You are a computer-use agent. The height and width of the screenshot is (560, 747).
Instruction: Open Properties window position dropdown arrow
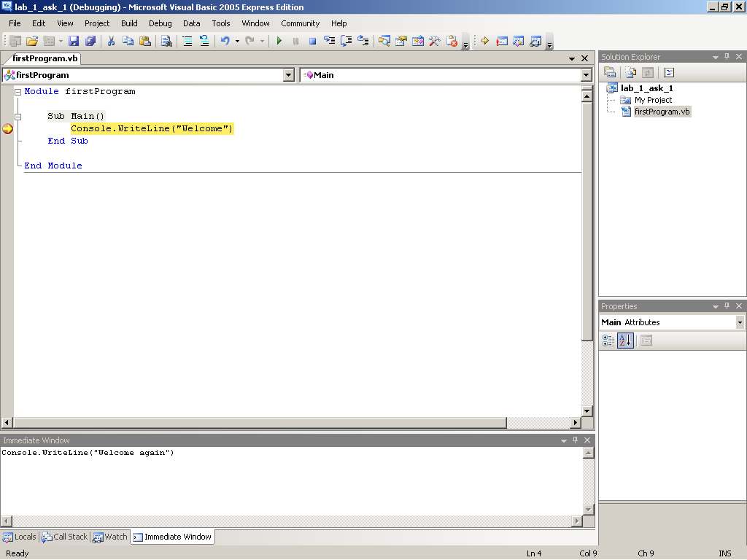pyautogui.click(x=715, y=307)
